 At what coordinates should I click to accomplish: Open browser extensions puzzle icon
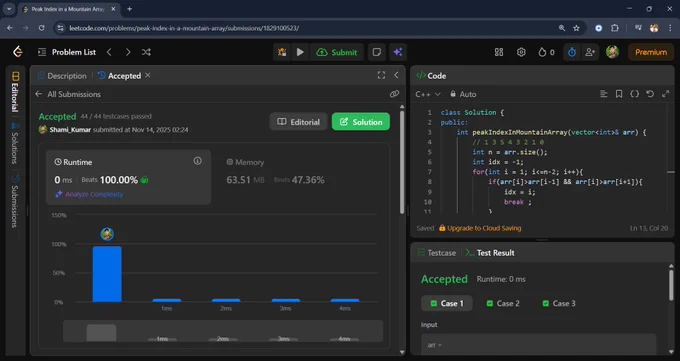pyautogui.click(x=615, y=28)
